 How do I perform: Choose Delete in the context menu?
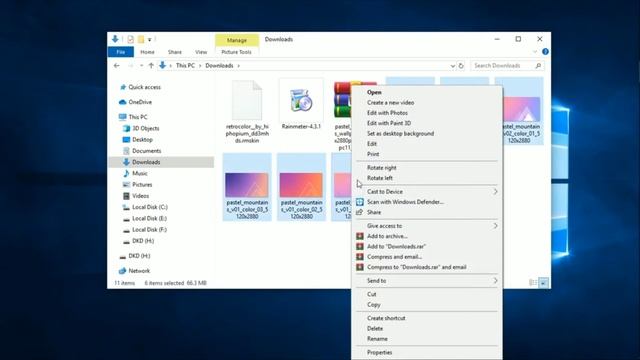427,329
